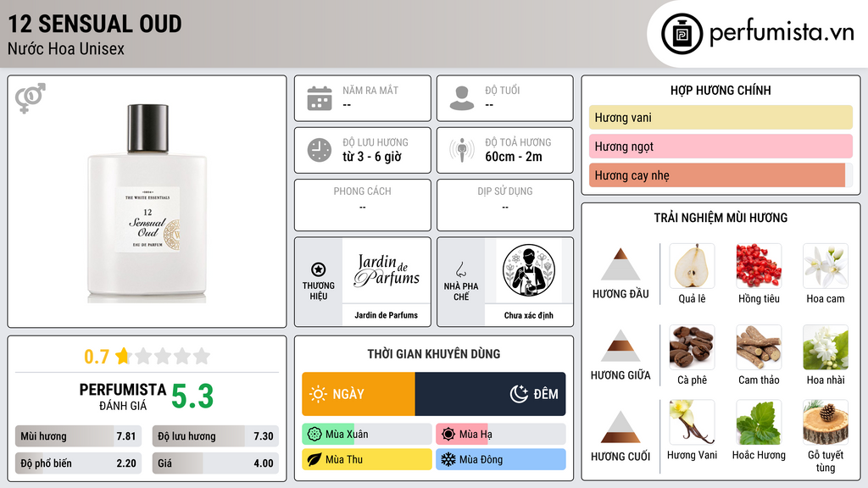
Task: Open the Hoắc Hương patchouli image
Action: pos(759,423)
